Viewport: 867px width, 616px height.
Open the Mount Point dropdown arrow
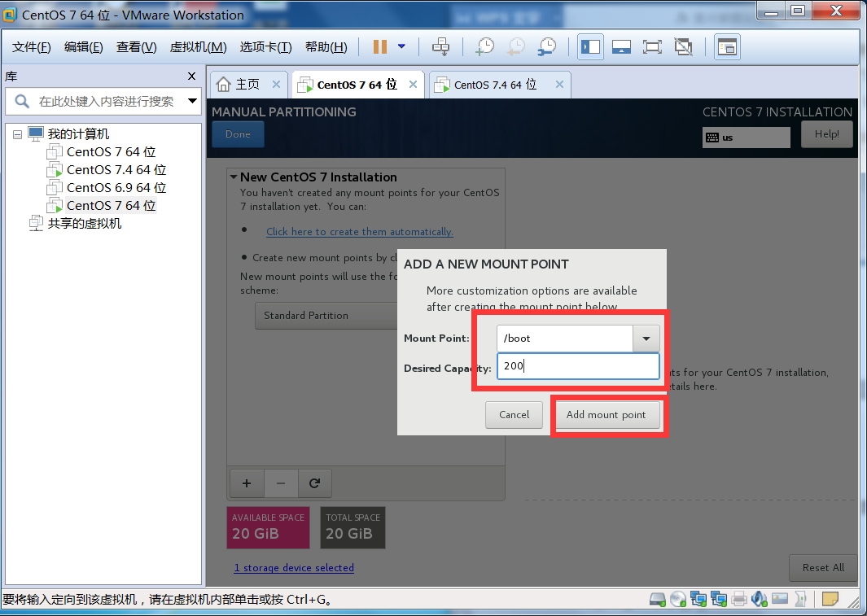pos(646,339)
